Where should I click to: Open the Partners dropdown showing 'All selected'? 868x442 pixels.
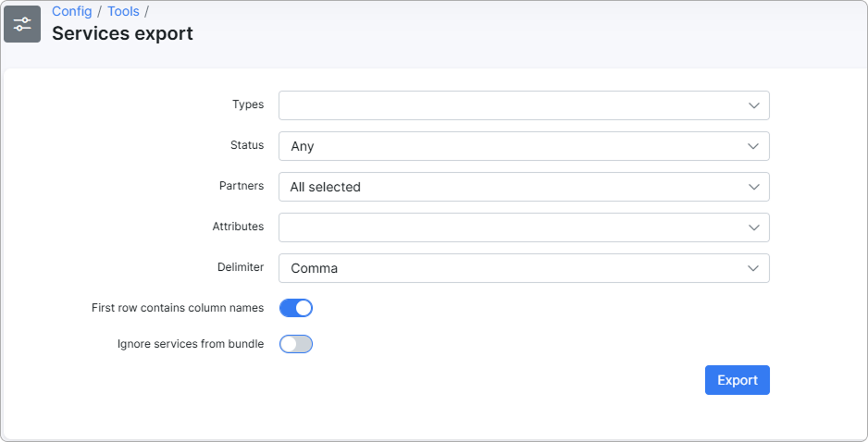509,187
